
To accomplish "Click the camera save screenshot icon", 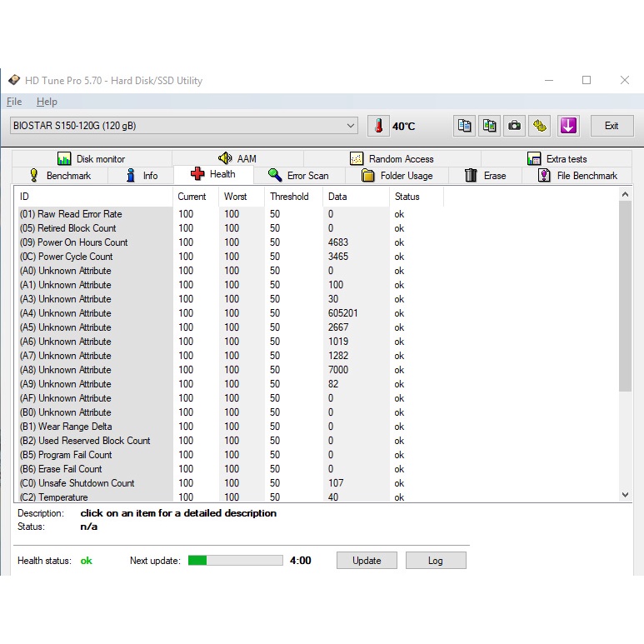I will click(515, 126).
